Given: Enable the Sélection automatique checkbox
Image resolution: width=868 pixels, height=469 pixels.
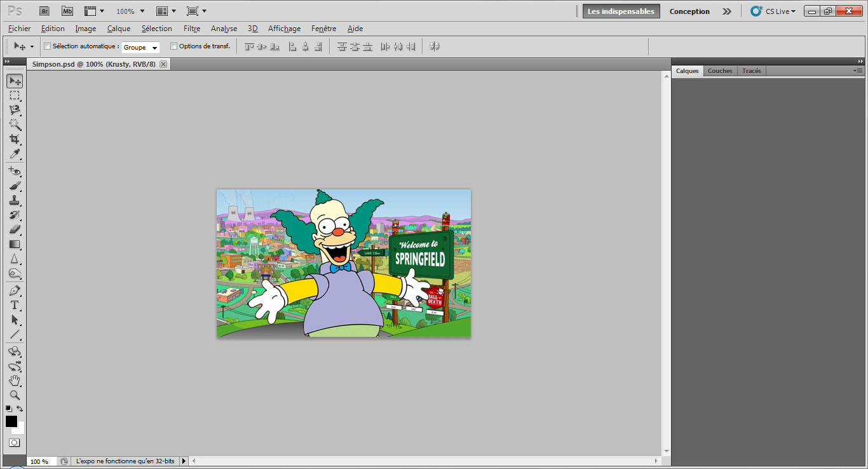Looking at the screenshot, I should 47,46.
